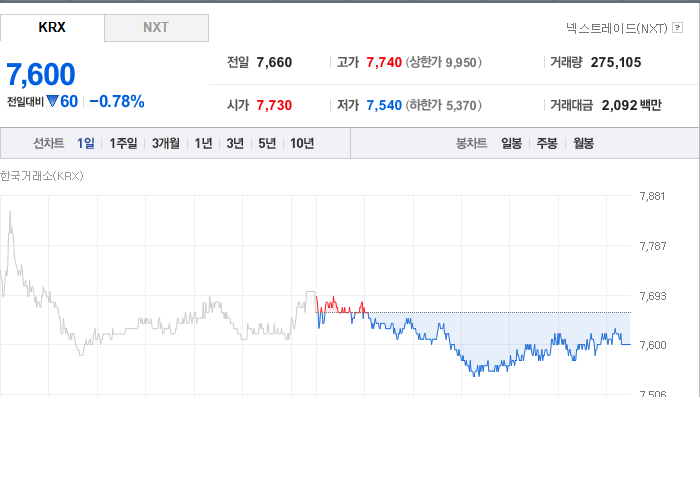The image size is (700, 490).
Task: Click the 넥스트레이드(NXT) link
Action: pyautogui.click(x=617, y=28)
